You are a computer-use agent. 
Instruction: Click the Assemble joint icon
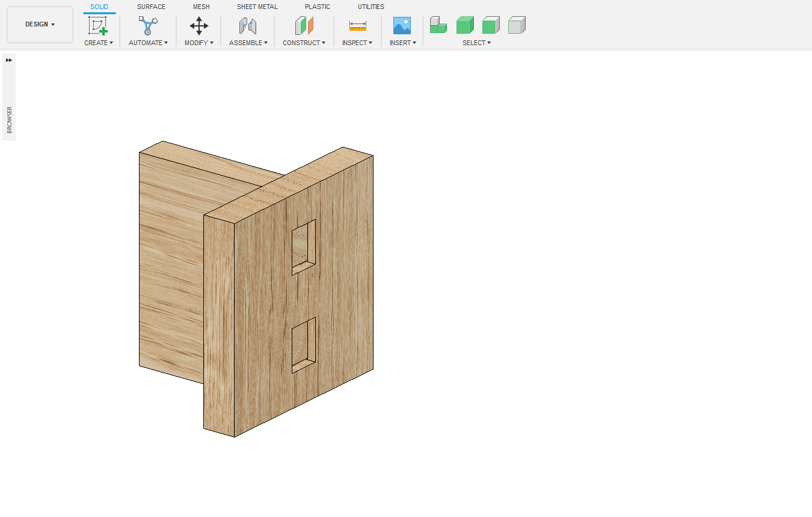248,26
